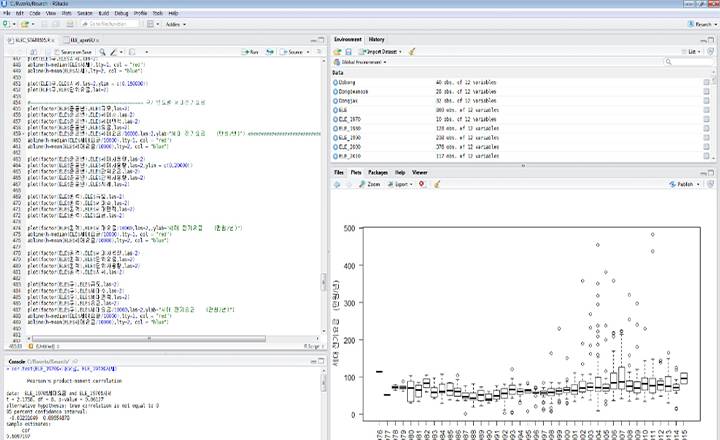Viewport: 720px width, 440px height.
Task: Expand the Dongjak data object
Action: click(336, 100)
